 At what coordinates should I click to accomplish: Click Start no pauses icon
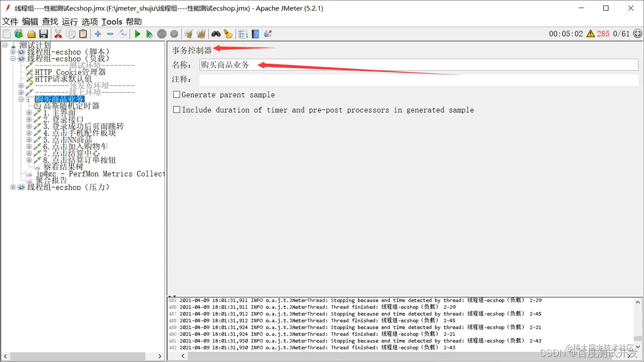coord(149,34)
